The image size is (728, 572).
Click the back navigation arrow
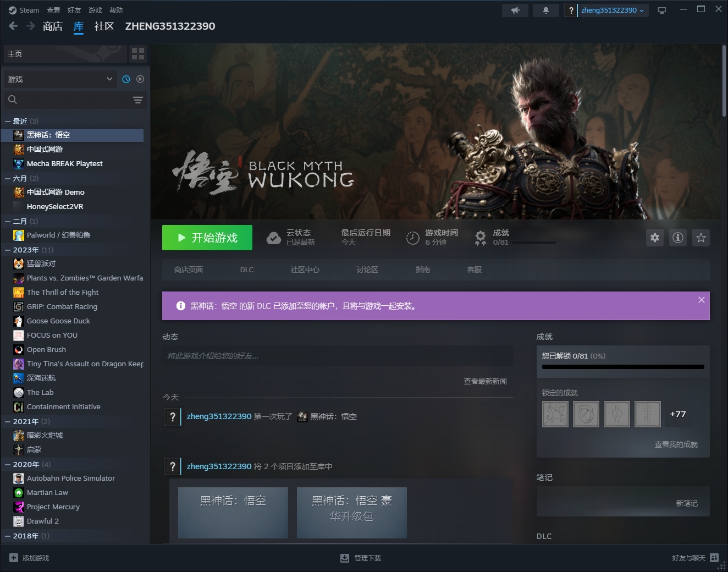point(13,26)
